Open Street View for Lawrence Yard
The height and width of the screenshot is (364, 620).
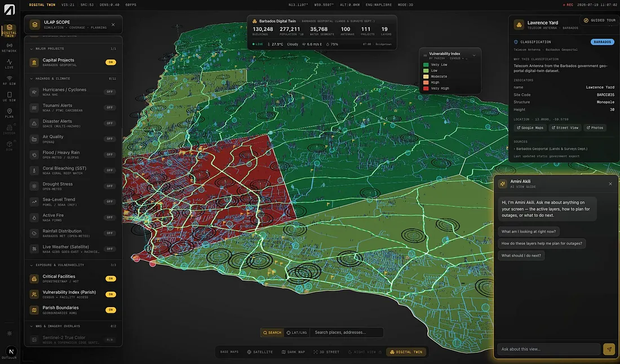coord(565,128)
